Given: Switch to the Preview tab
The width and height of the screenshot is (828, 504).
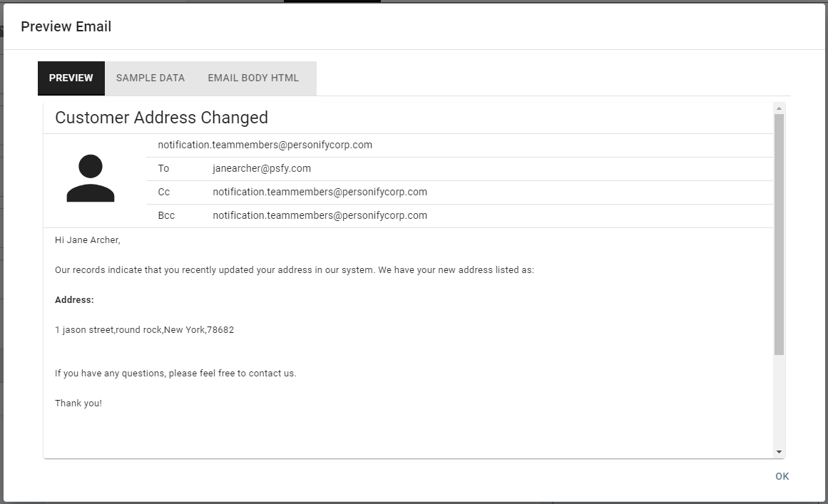Looking at the screenshot, I should pyautogui.click(x=71, y=78).
